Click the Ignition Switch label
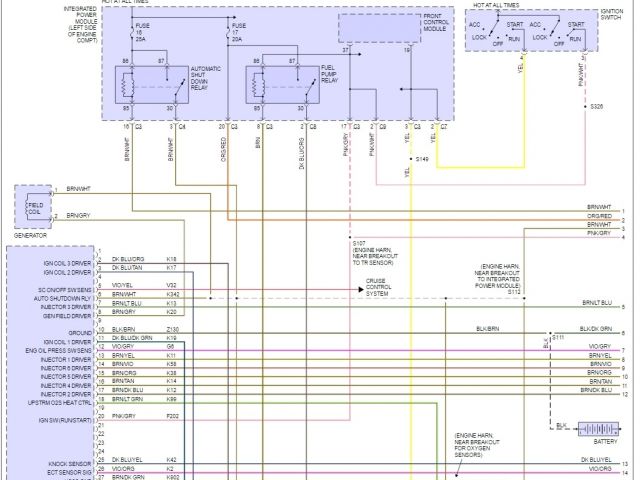The image size is (640, 480). coord(610,13)
